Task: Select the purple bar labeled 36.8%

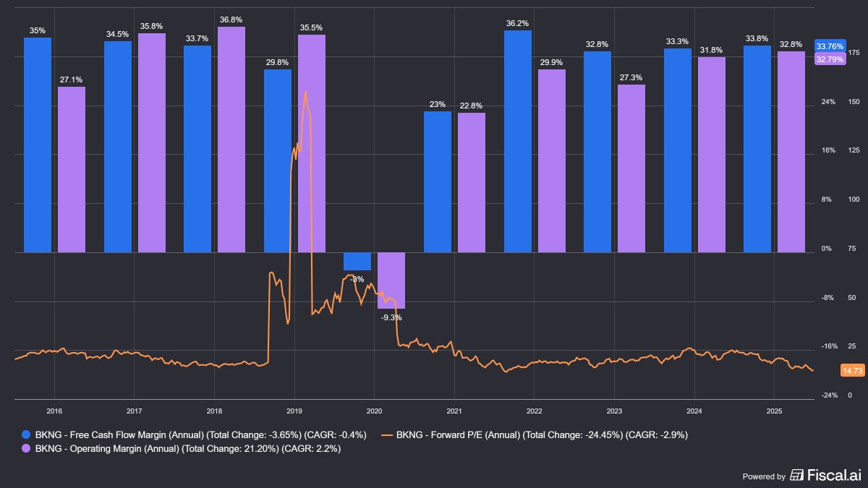Action: [x=231, y=140]
